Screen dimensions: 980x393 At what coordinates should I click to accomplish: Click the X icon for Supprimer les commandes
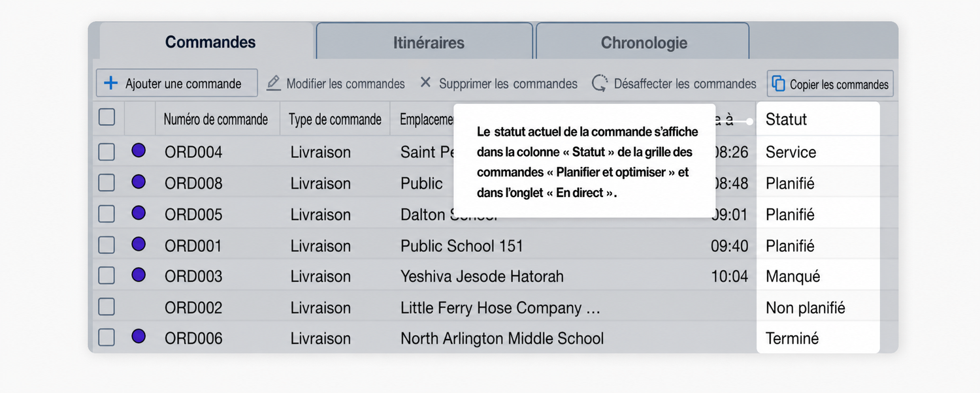tap(425, 83)
